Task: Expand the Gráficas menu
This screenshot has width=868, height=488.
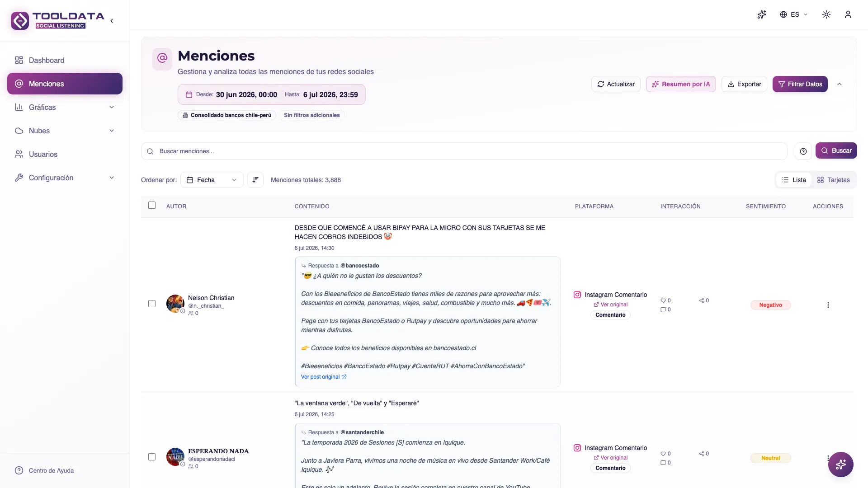Action: [x=65, y=107]
